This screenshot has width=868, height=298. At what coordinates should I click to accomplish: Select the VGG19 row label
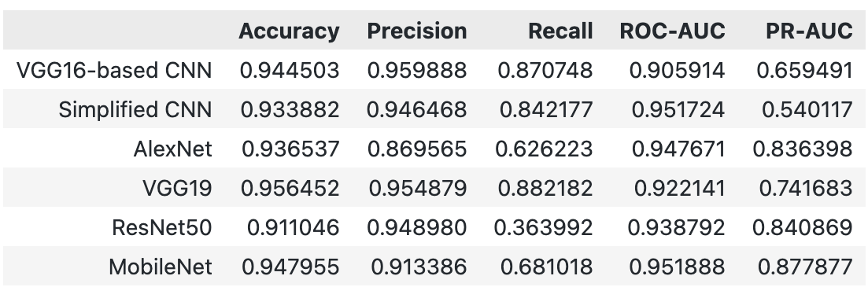pyautogui.click(x=177, y=189)
